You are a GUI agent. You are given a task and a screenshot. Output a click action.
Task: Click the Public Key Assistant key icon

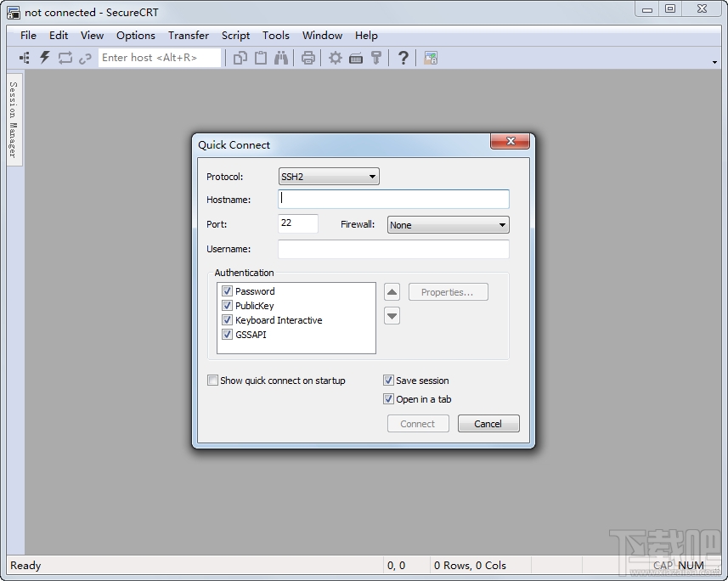pos(376,58)
